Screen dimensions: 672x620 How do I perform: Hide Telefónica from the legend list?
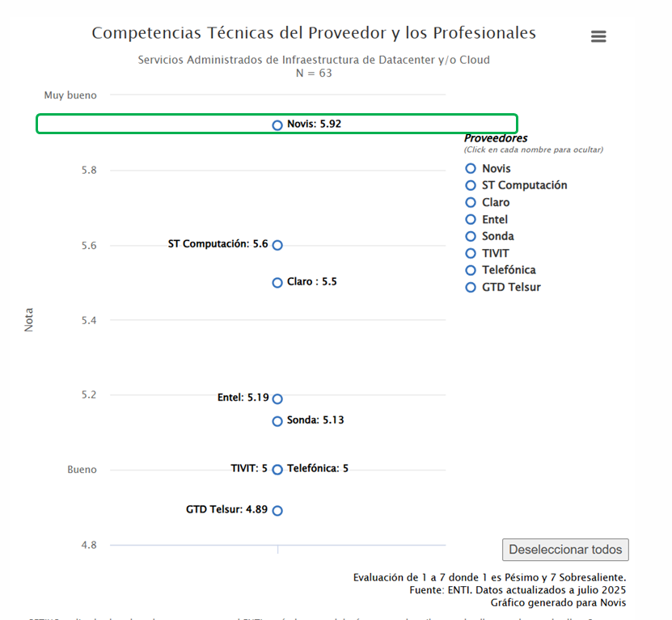509,270
